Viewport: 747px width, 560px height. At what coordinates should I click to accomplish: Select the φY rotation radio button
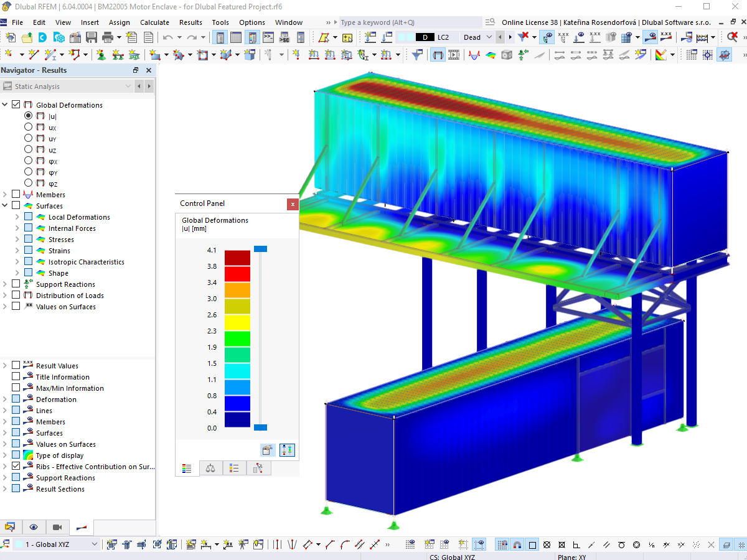pos(28,172)
